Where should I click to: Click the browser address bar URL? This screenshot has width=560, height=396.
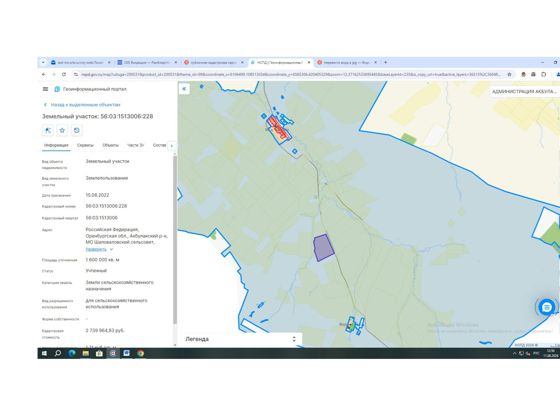[x=290, y=74]
